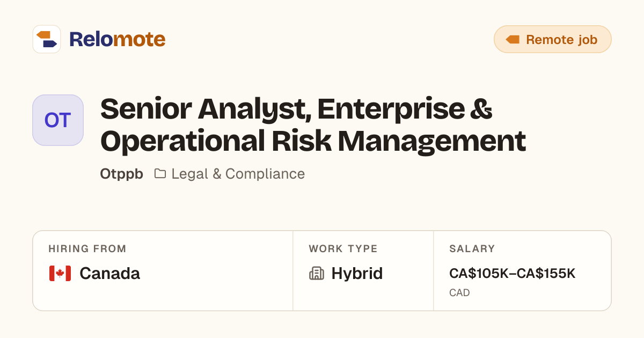The image size is (644, 338).
Task: Click the Canadian flag icon
Action: coord(60,274)
